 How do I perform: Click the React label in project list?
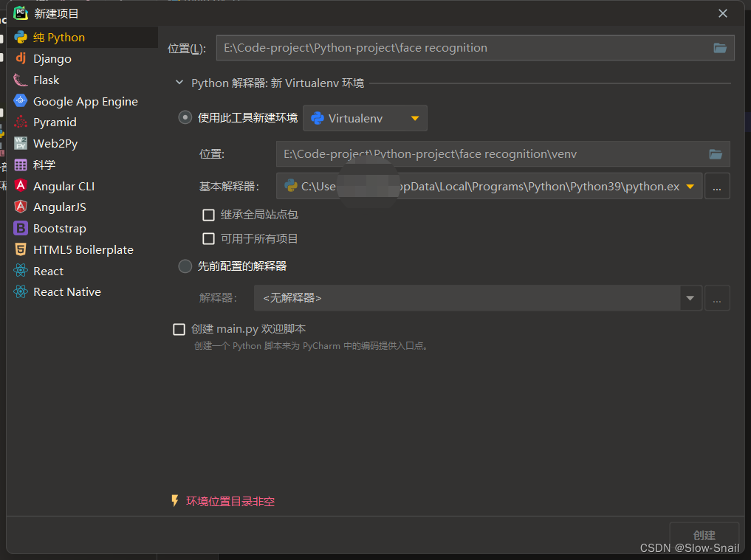point(49,272)
